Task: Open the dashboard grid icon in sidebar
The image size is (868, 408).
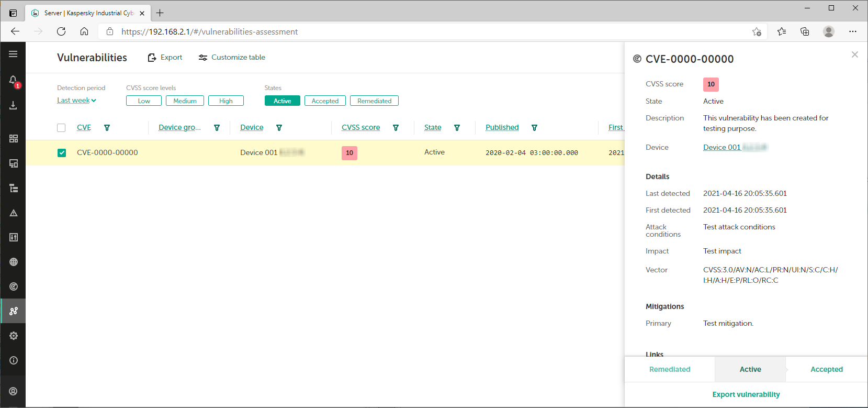Action: pyautogui.click(x=13, y=138)
